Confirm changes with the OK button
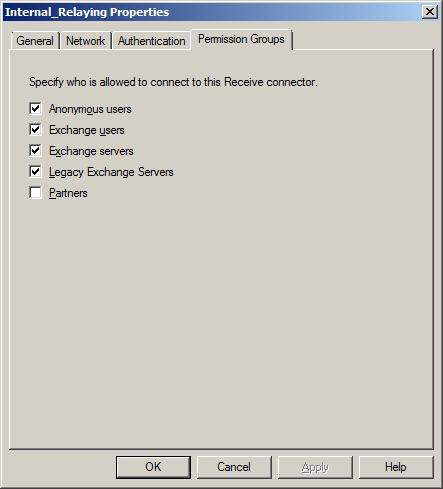Viewport: 443px width, 489px height. click(153, 467)
